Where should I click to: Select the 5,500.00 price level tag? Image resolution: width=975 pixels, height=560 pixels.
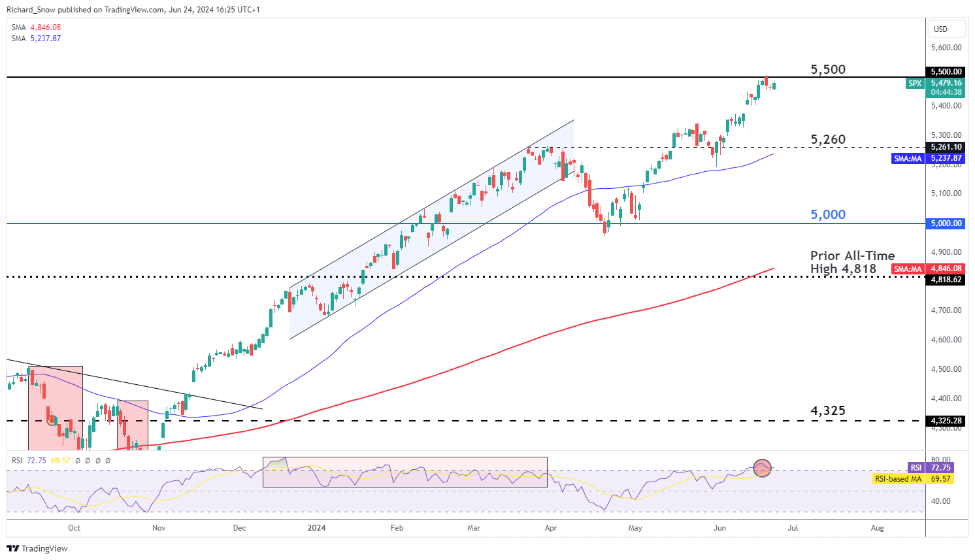(946, 72)
